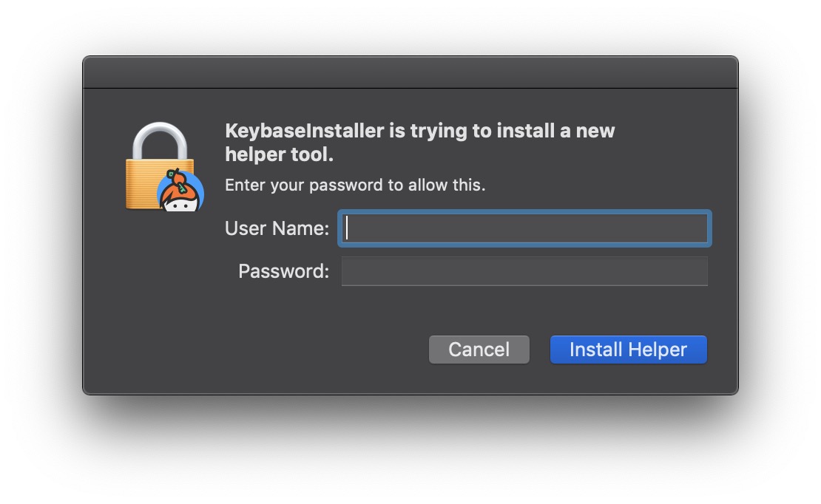Screen dimensions: 821x504
Task: Cancel the helper tool installation
Action: [479, 350]
